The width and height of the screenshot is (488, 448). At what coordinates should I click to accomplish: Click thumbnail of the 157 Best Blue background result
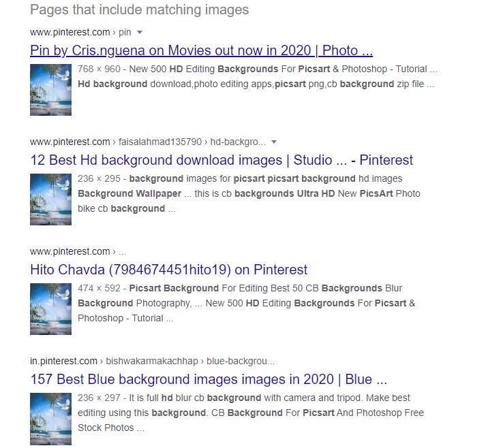[x=50, y=419]
